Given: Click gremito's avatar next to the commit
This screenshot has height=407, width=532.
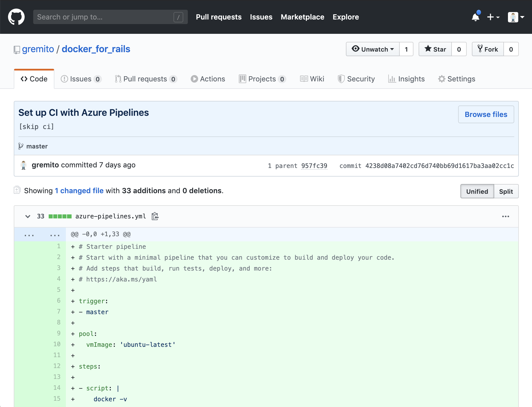Looking at the screenshot, I should 24,165.
